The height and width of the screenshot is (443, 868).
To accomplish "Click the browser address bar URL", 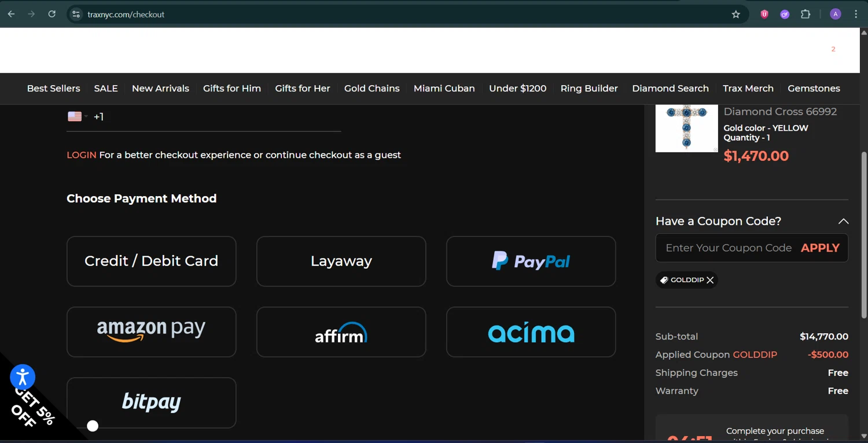I will point(126,14).
